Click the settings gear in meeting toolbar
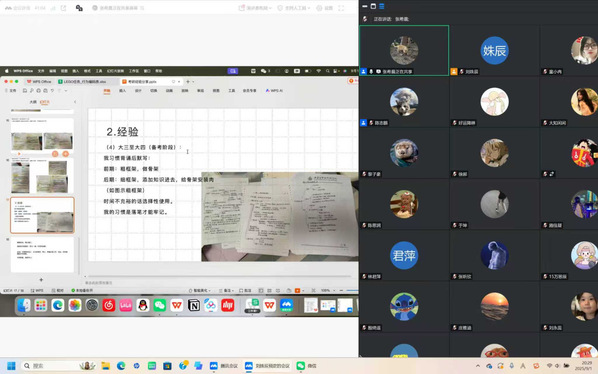This screenshot has width=598, height=374. 325,8
